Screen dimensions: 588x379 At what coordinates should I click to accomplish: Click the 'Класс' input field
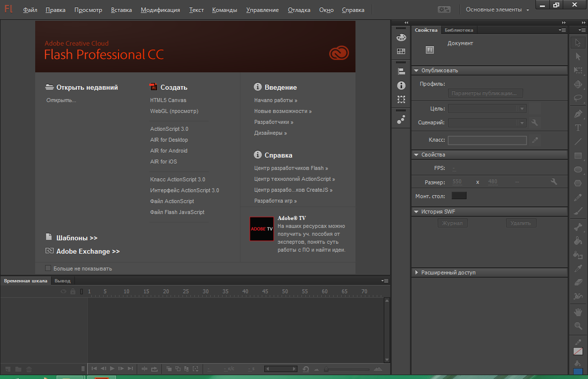pos(487,140)
